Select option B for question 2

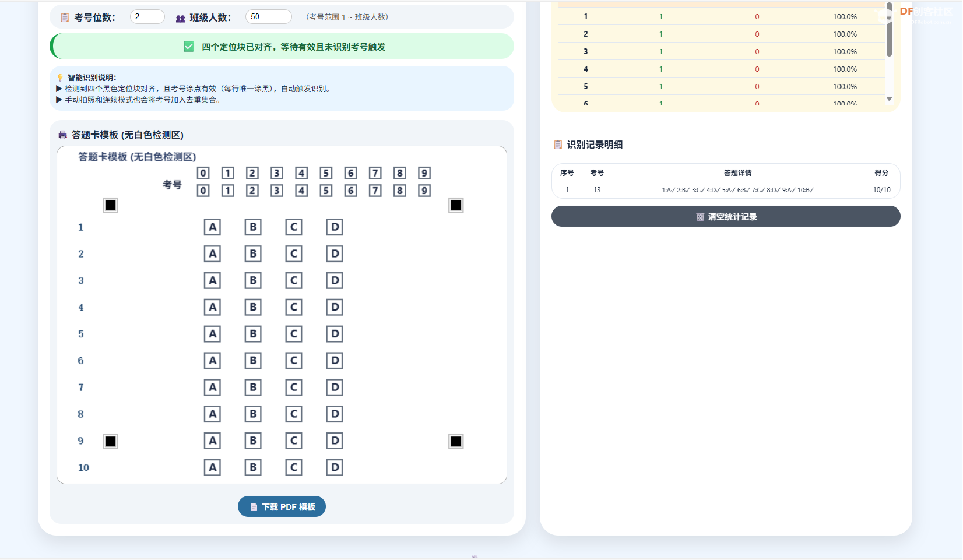pyautogui.click(x=253, y=254)
